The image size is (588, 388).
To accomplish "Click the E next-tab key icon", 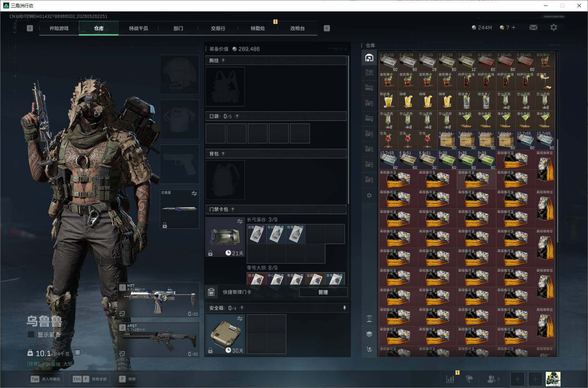I will pos(327,28).
